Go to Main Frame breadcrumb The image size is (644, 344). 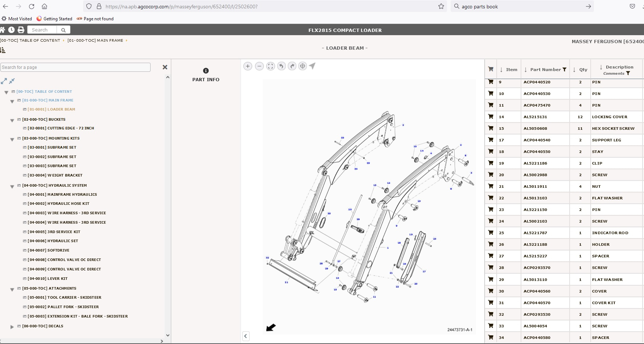[x=95, y=40]
